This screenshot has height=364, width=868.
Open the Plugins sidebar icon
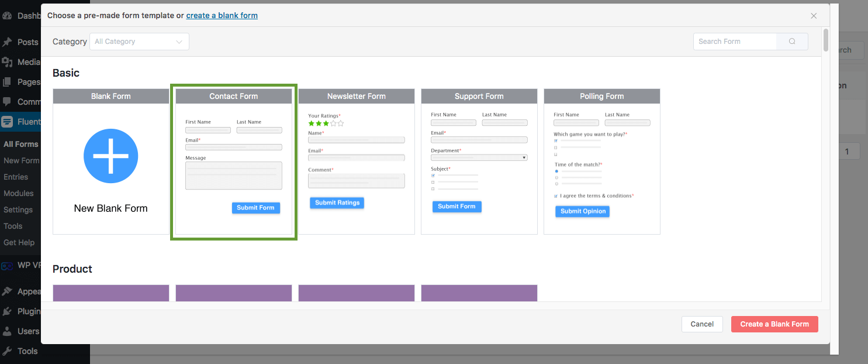coord(7,311)
